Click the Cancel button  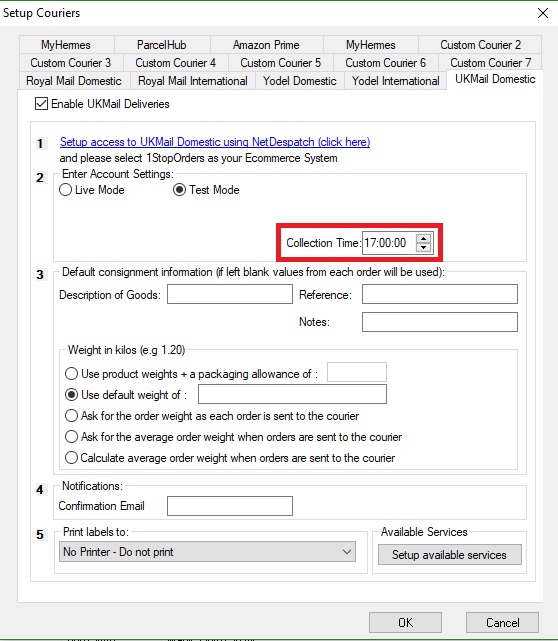tap(502, 623)
